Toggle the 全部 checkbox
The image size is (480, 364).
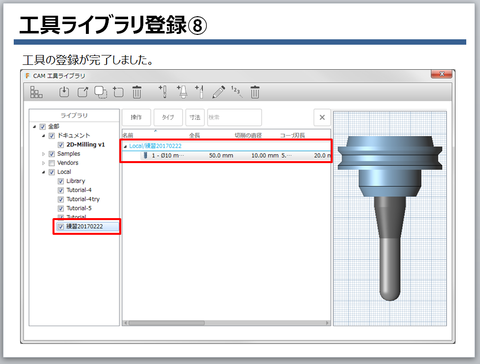click(42, 126)
